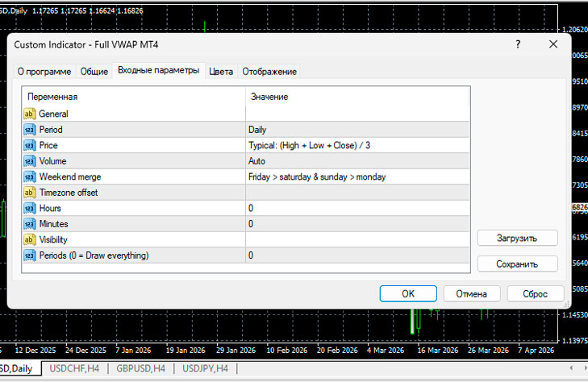This screenshot has width=588, height=382.
Task: Switch to the Отображение tab
Action: [269, 72]
